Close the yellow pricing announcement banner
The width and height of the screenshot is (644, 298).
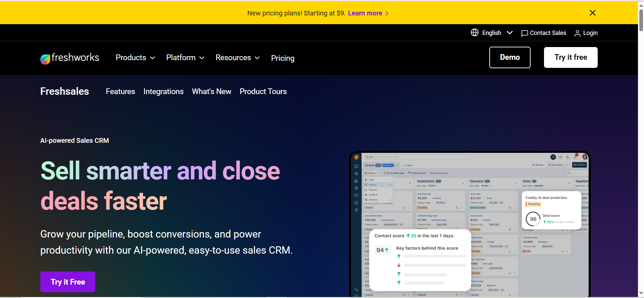tap(592, 13)
